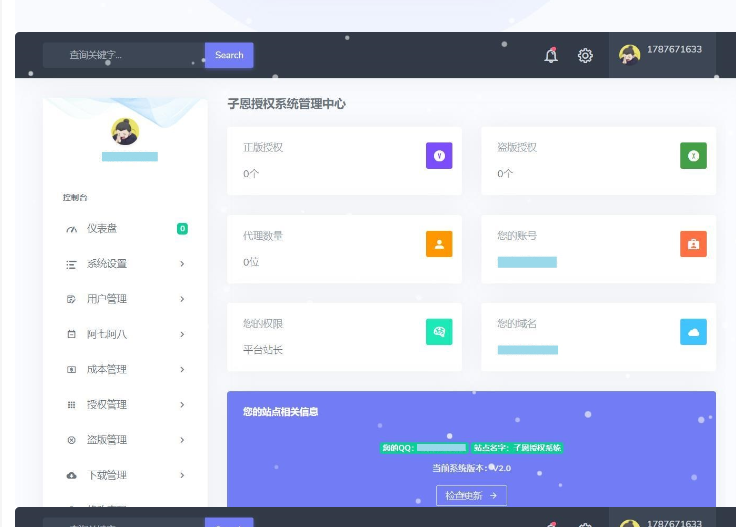Click the 您的域名 card label
This screenshot has width=736, height=527.
(x=517, y=324)
